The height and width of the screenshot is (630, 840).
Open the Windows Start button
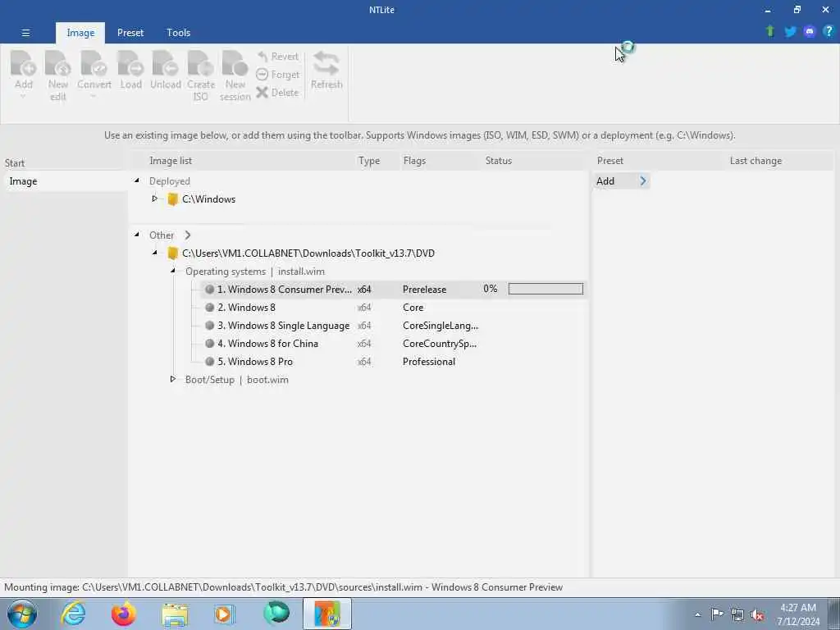(x=21, y=614)
